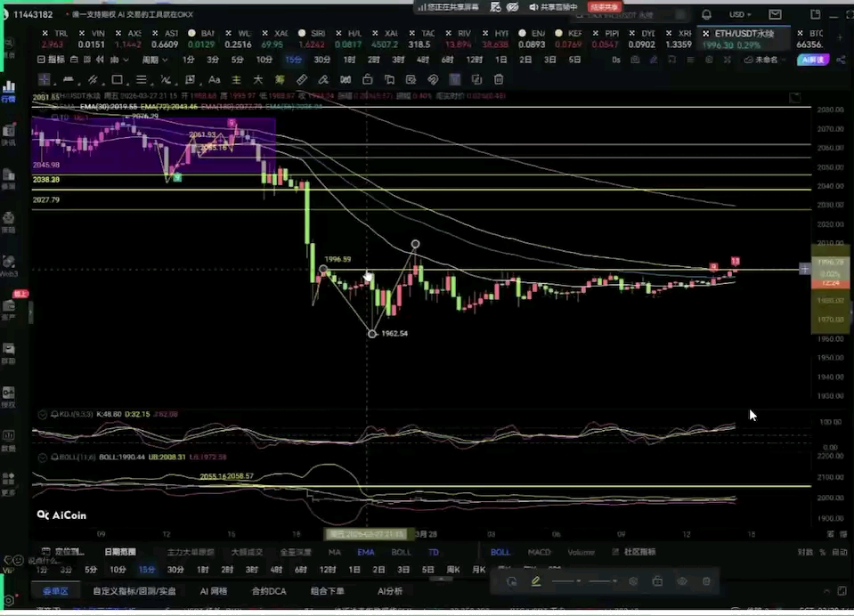Select the ruler measurement tool
Screen dimensions: 854x616
(302, 80)
